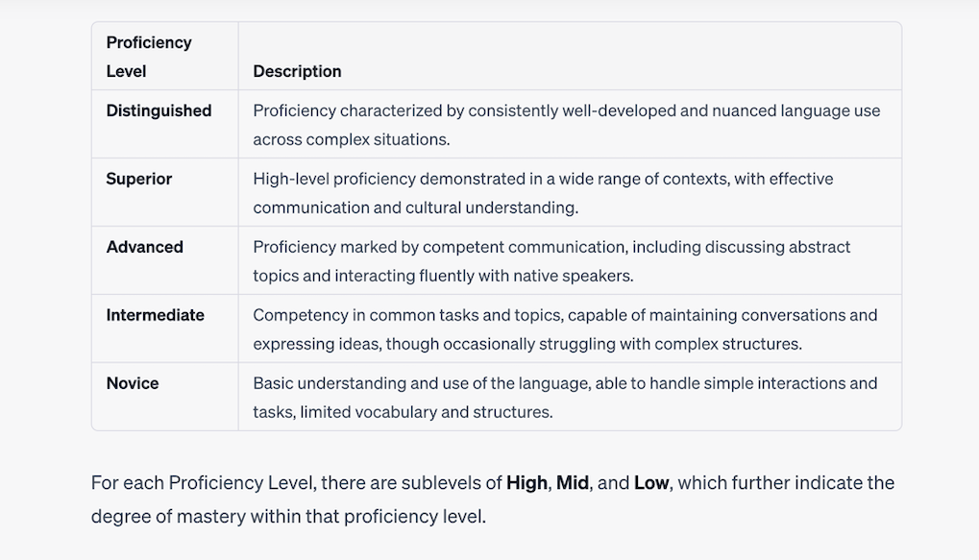
Task: Click the bold word High
Action: pyautogui.click(x=526, y=482)
